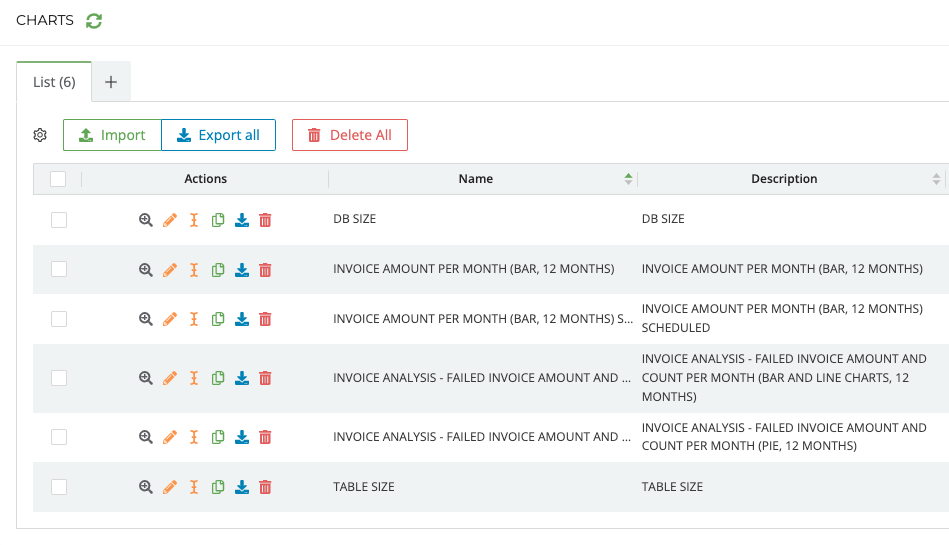Edit the TABLE SIZE chart with pencil icon
This screenshot has width=949, height=545.
tap(170, 487)
